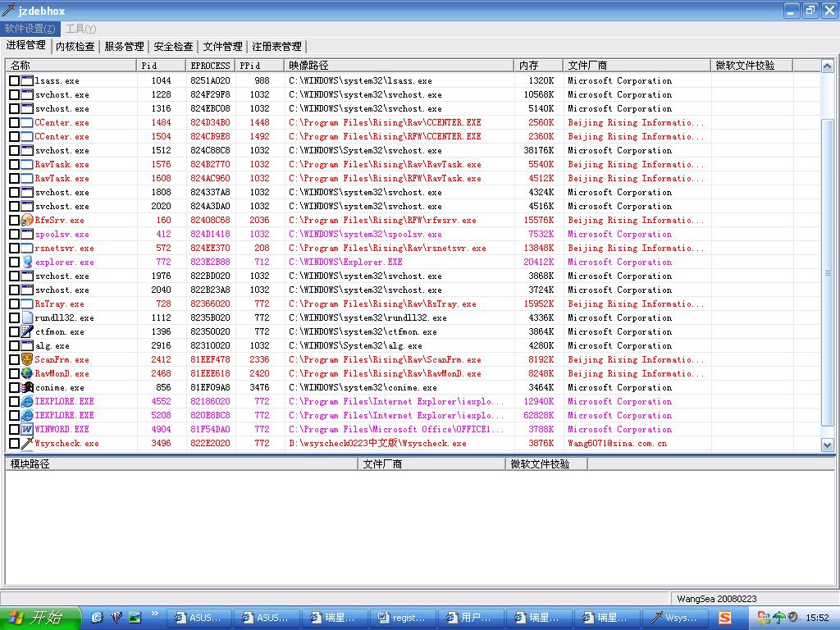This screenshot has width=840, height=630.
Task: Open the 软件设置 menu
Action: (x=30, y=29)
